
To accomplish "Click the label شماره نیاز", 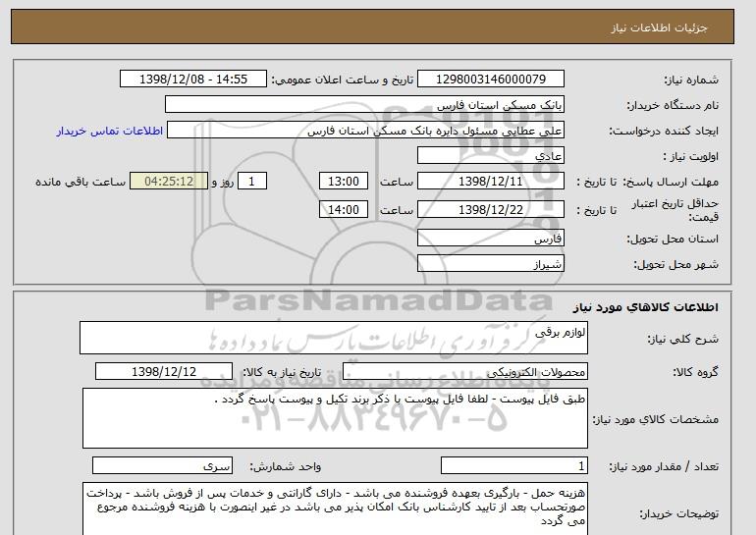I will 691,80.
